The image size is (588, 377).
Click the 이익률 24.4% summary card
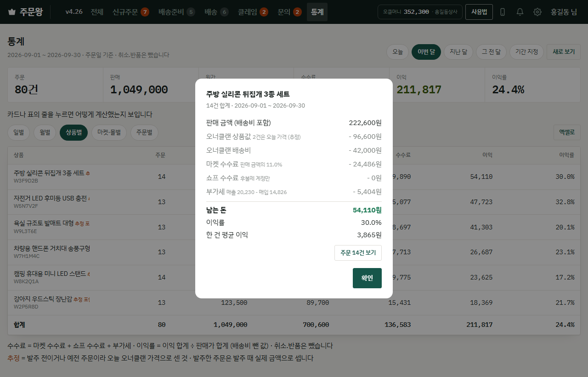pyautogui.click(x=532, y=85)
